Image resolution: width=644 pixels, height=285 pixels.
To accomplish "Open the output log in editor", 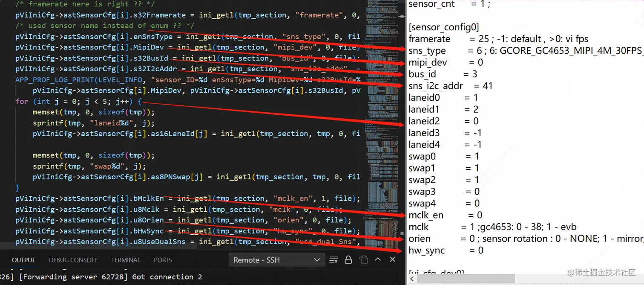I will (363, 260).
